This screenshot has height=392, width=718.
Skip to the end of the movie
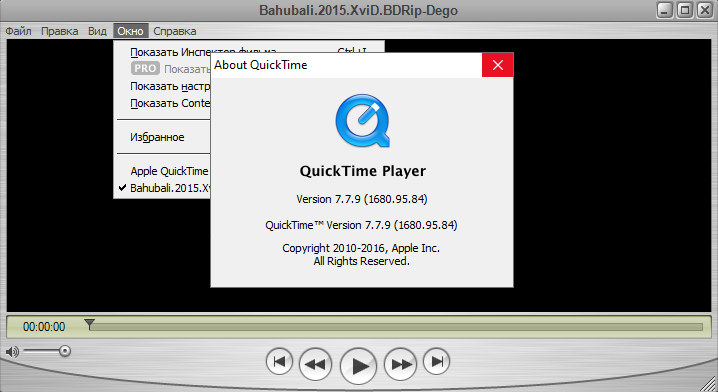[436, 362]
